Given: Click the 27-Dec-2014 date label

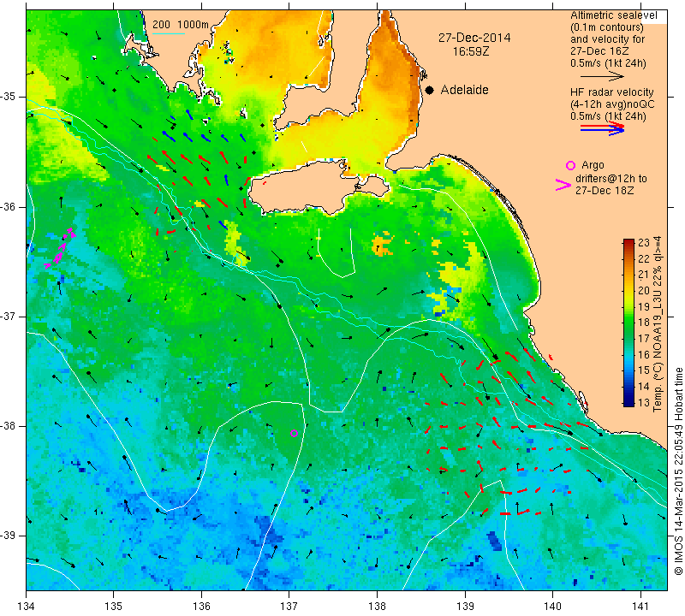Looking at the screenshot, I should point(474,38).
